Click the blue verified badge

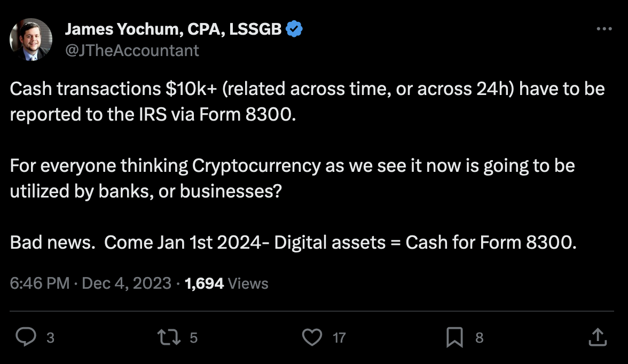294,29
